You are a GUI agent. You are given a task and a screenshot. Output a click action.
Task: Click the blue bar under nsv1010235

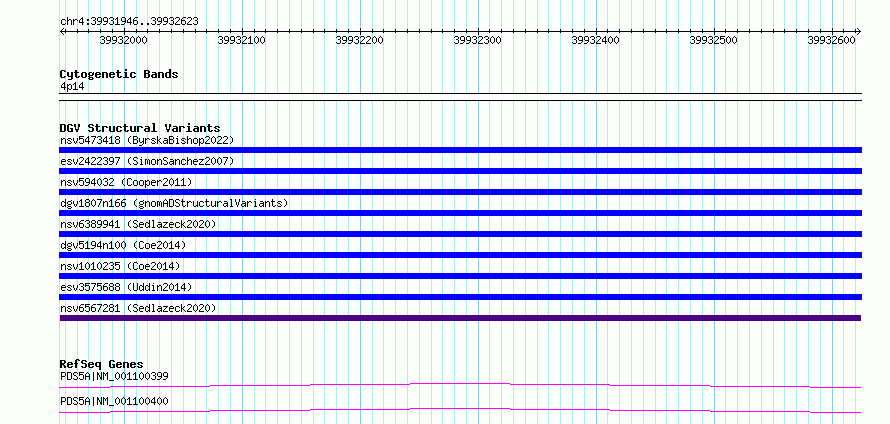tap(460, 276)
